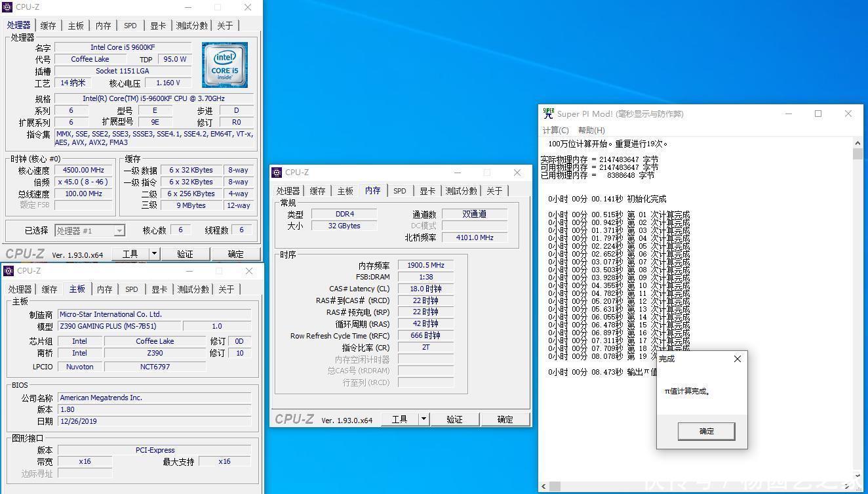Expand the 工具 arrow in the memory CPU-Z window
Viewport: 868px width, 494px height.
[x=424, y=419]
